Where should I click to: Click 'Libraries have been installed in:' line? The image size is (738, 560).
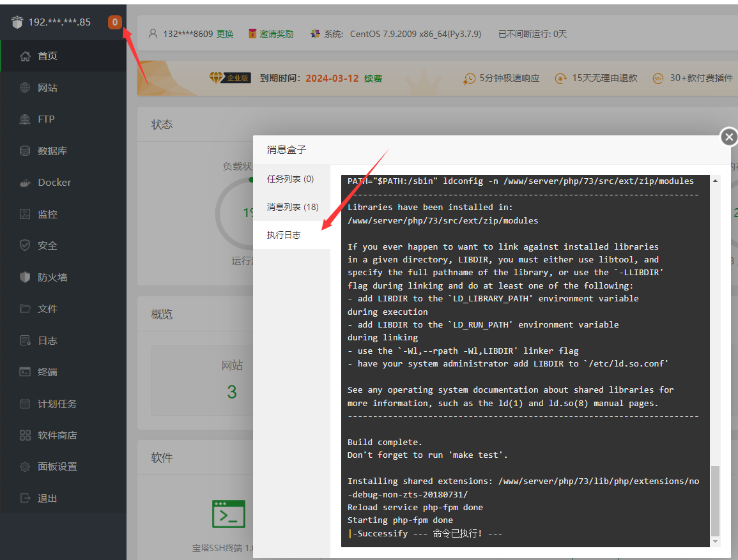point(430,207)
